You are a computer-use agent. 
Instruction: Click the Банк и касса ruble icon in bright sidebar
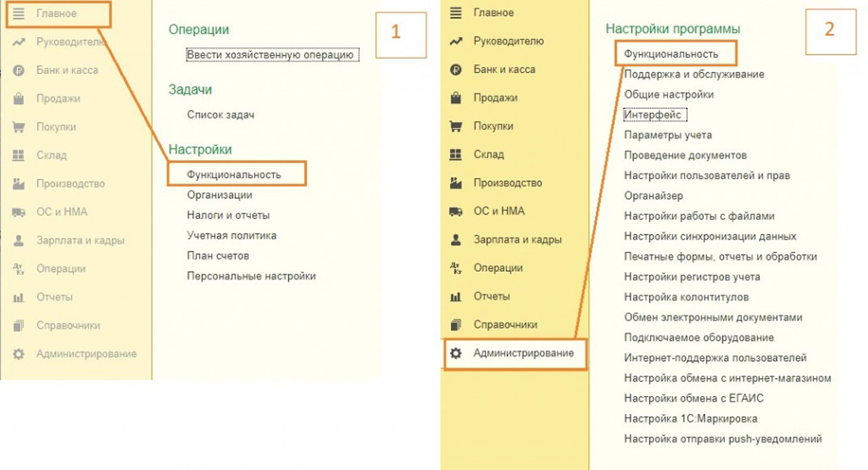456,70
